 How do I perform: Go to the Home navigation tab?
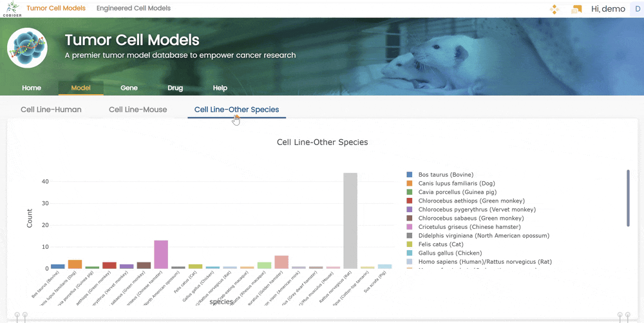tap(32, 88)
